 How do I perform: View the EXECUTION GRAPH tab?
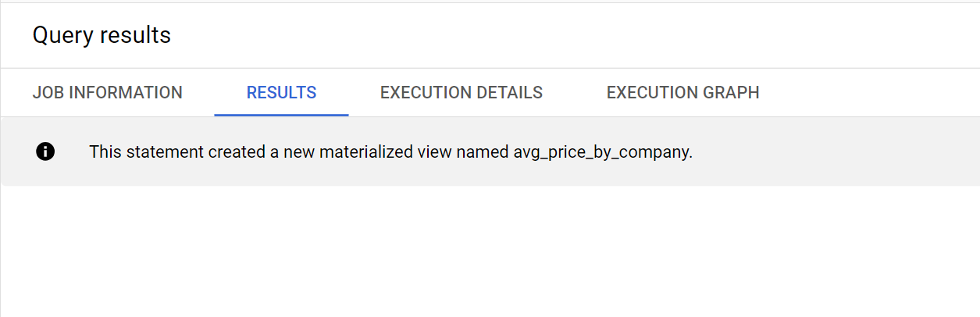(683, 92)
